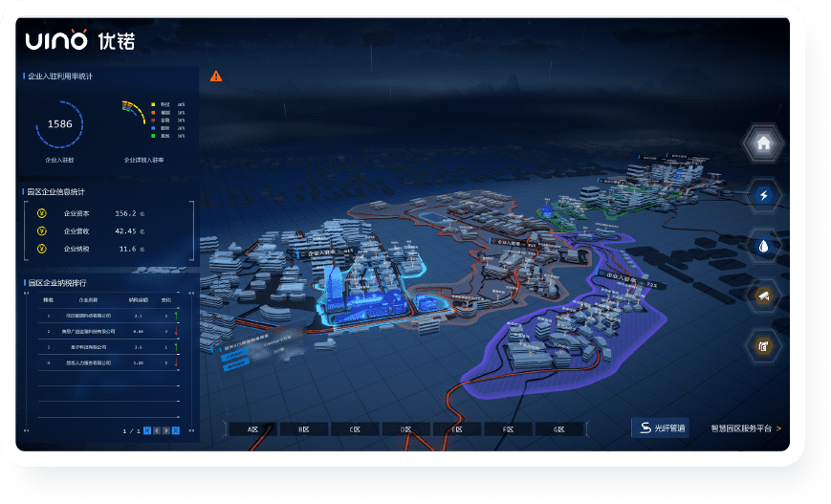Click red down arrow in ranking row 2
The width and height of the screenshot is (831, 504).
tap(176, 331)
